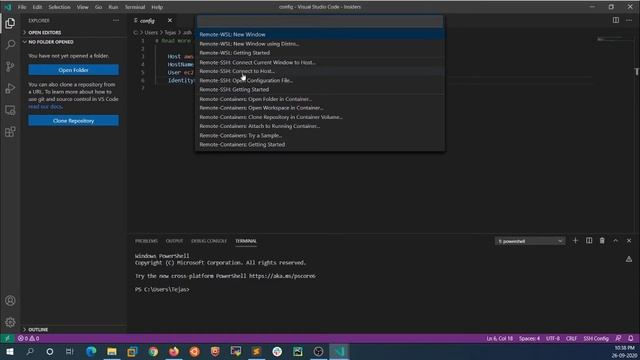640x360 pixels.
Task: Open Firefox from taskbar
Action: (174, 351)
